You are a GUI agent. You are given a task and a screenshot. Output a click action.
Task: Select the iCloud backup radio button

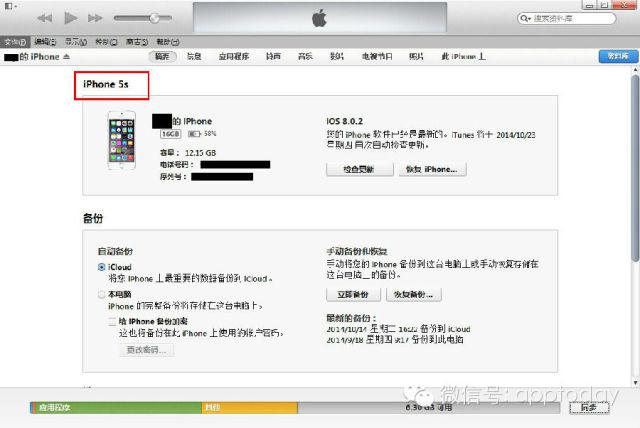102,267
